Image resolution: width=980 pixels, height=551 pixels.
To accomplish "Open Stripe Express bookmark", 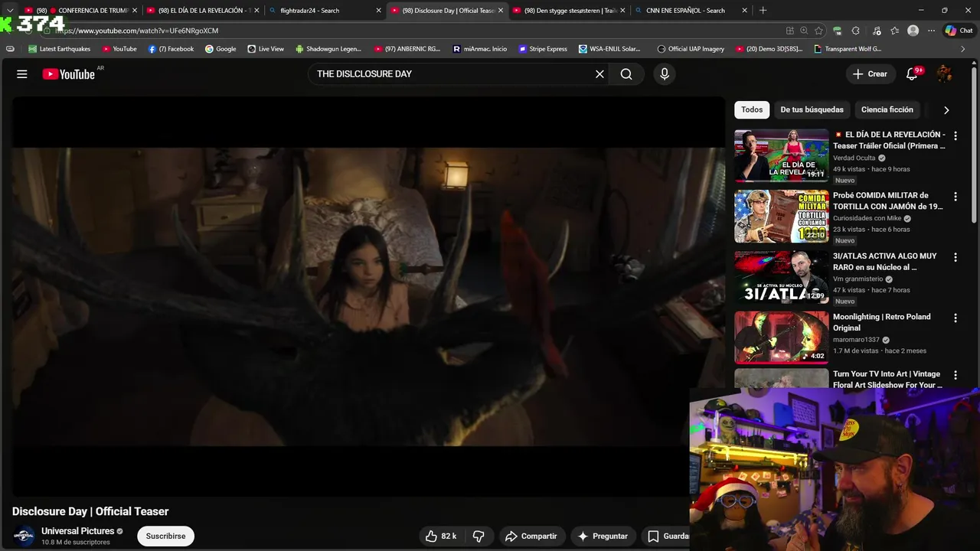I will point(543,49).
